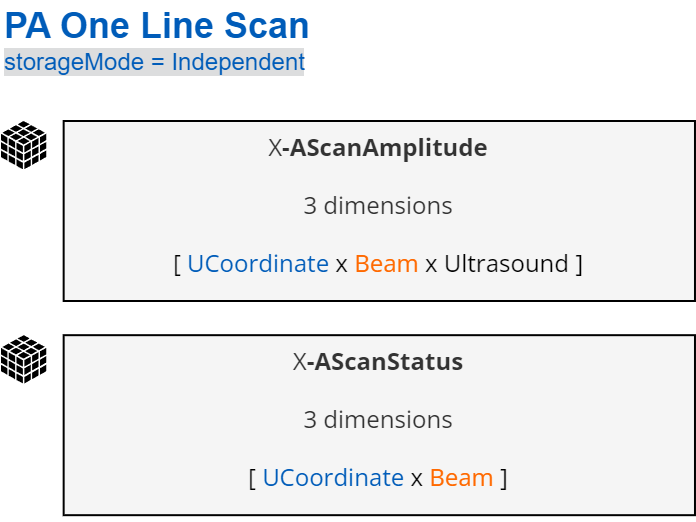Click the cube icon beside X-AScanAmplitude

pos(24,145)
